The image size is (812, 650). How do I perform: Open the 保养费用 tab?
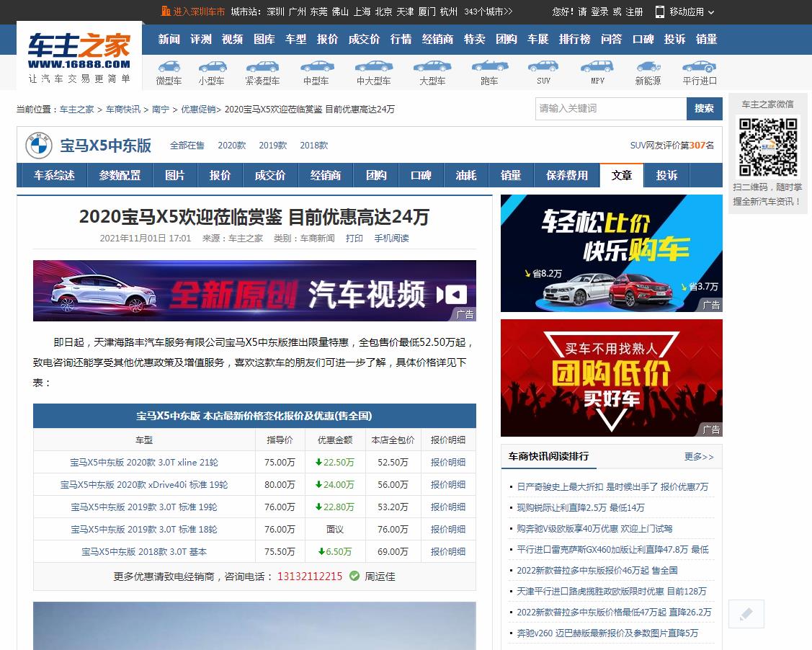[566, 175]
